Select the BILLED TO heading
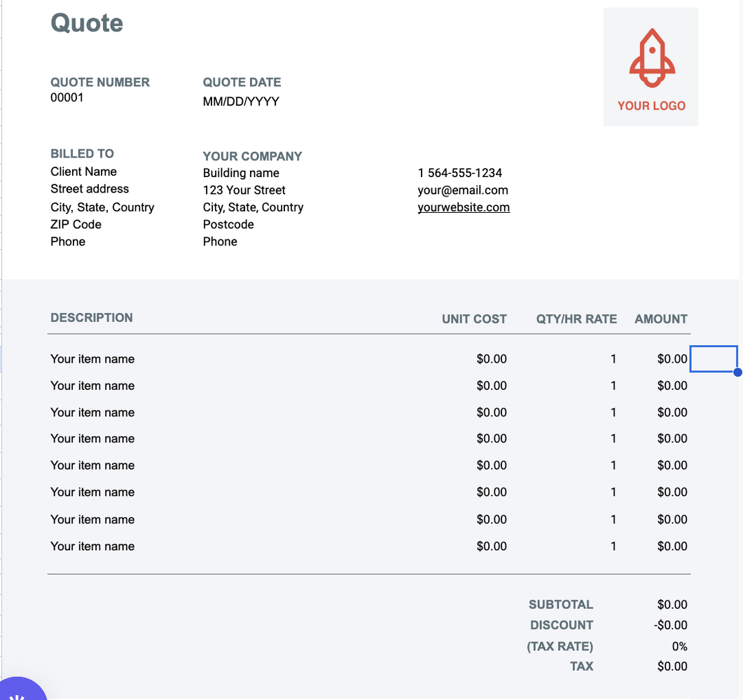The height and width of the screenshot is (700, 743). click(x=82, y=154)
